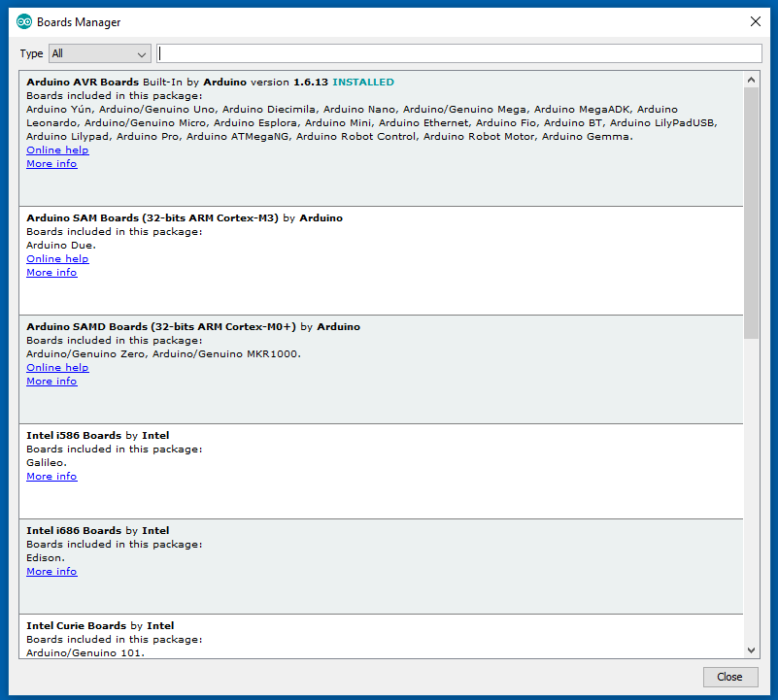Close the Boards Manager window with X

click(756, 21)
